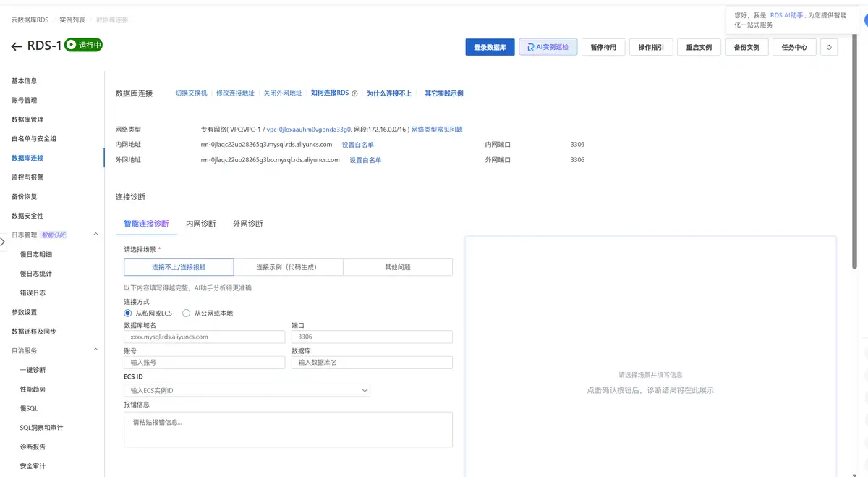Image resolution: width=868 pixels, height=477 pixels.
Task: Click 设置白名单 beside the 内网地址
Action: [358, 145]
